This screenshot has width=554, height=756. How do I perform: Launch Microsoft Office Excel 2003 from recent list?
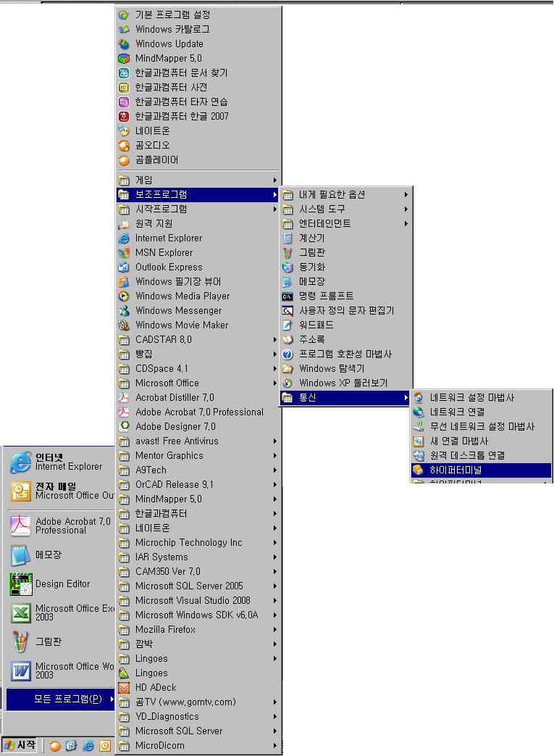pyautogui.click(x=59, y=612)
